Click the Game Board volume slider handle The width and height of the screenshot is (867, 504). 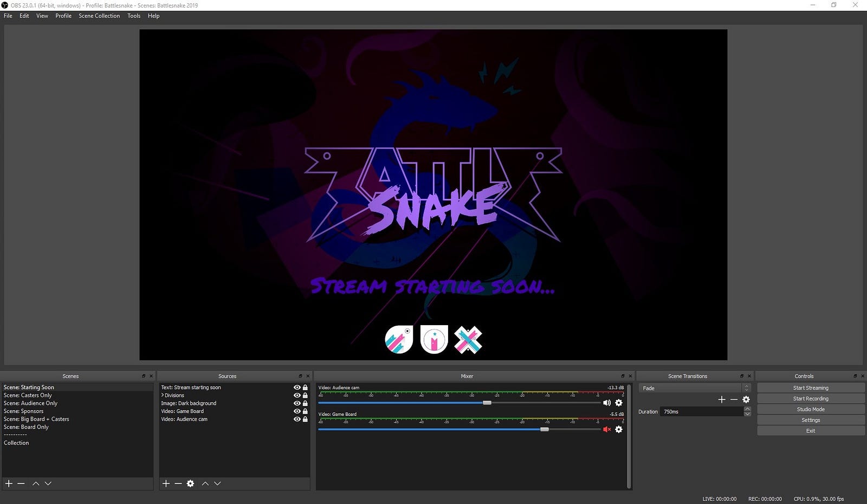coord(545,429)
